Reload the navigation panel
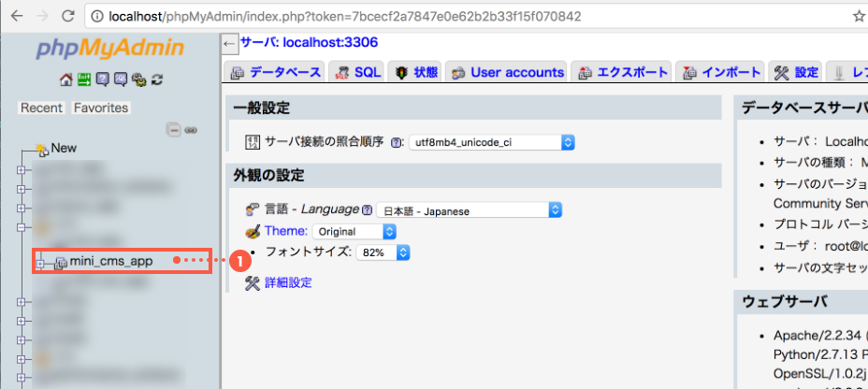 tap(157, 79)
